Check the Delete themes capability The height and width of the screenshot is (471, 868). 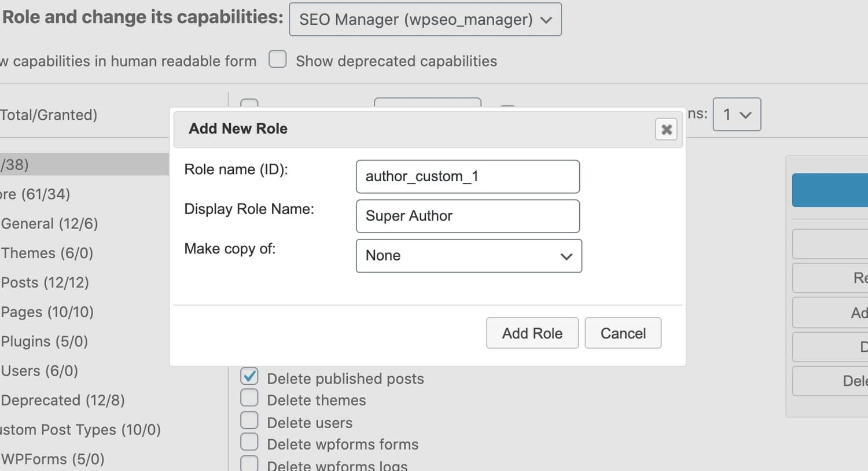pos(249,399)
